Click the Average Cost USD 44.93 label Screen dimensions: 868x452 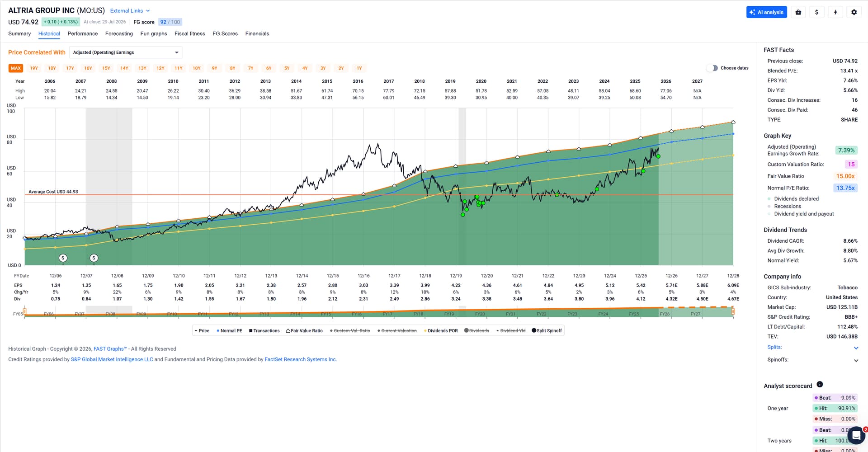point(53,192)
